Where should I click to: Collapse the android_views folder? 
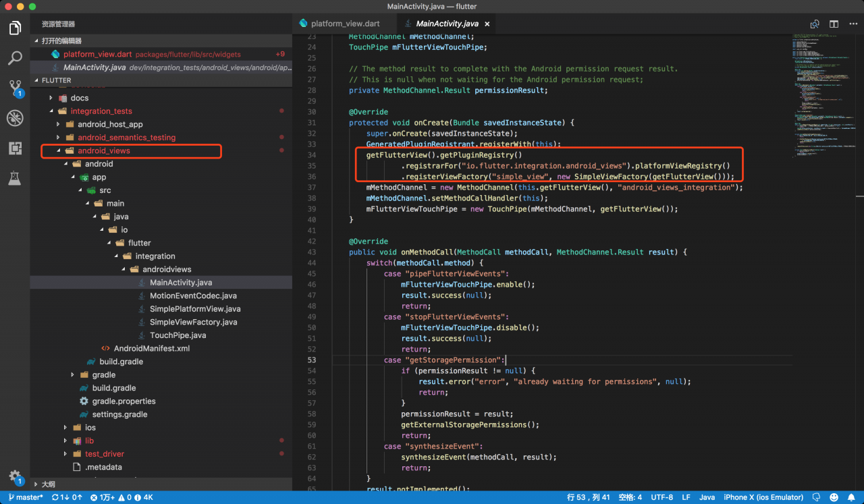104,150
